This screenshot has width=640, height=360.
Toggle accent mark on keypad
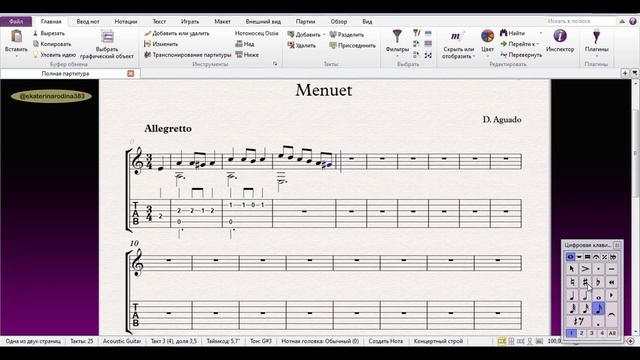tap(585, 269)
